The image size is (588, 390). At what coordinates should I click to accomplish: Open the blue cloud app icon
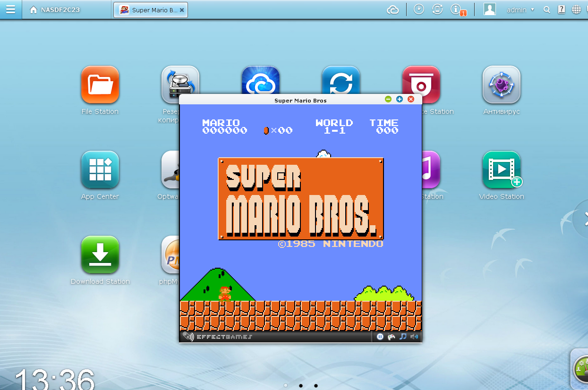[x=261, y=80]
